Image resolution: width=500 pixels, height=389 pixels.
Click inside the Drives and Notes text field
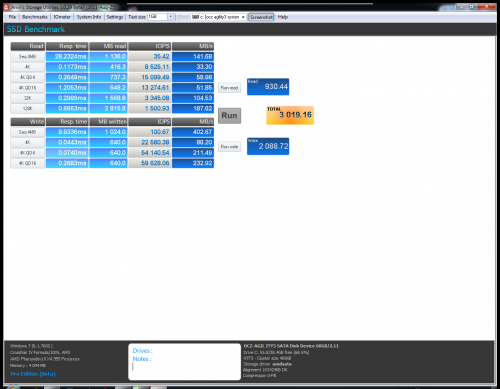tap(184, 362)
